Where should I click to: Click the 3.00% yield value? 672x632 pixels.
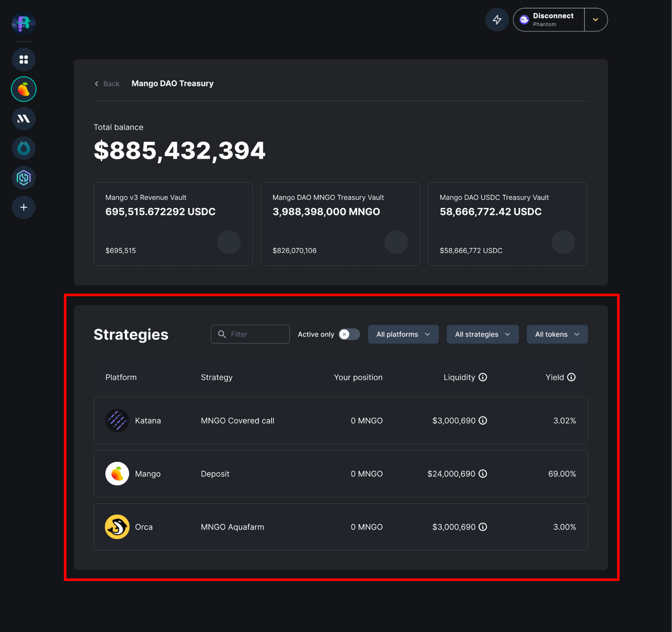[x=564, y=527]
